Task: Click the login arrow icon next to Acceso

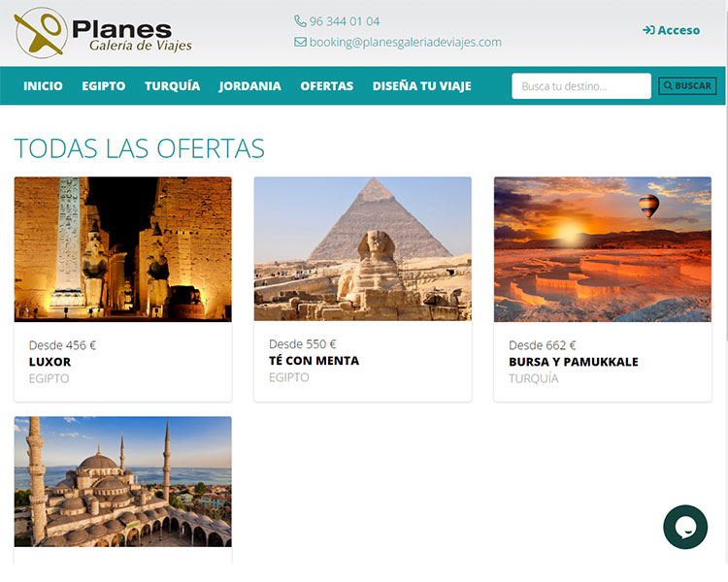Action: (x=648, y=30)
